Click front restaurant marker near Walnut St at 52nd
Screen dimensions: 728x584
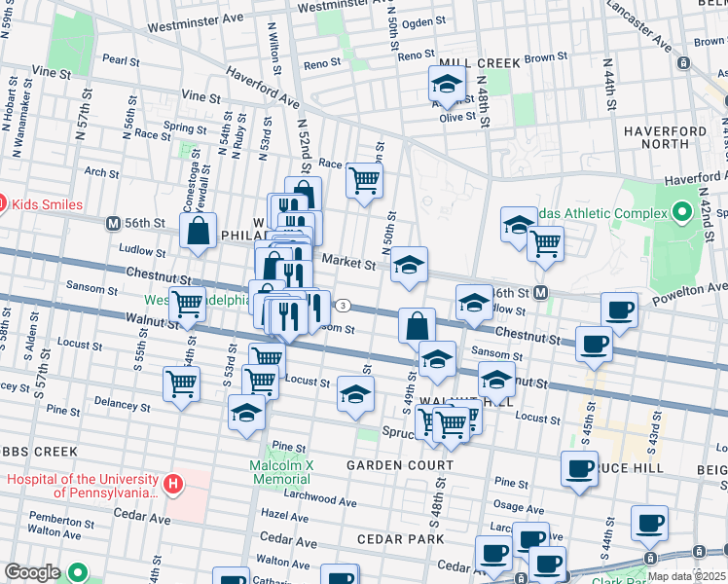(x=289, y=318)
